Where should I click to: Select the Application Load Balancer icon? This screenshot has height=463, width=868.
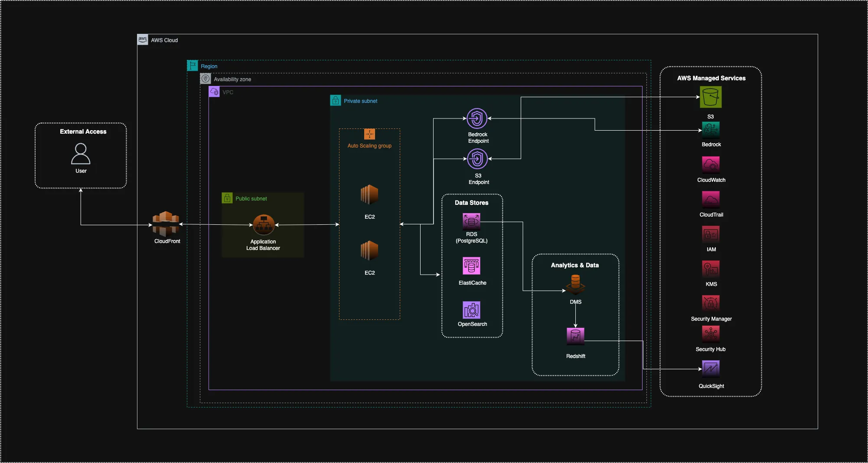(x=264, y=225)
